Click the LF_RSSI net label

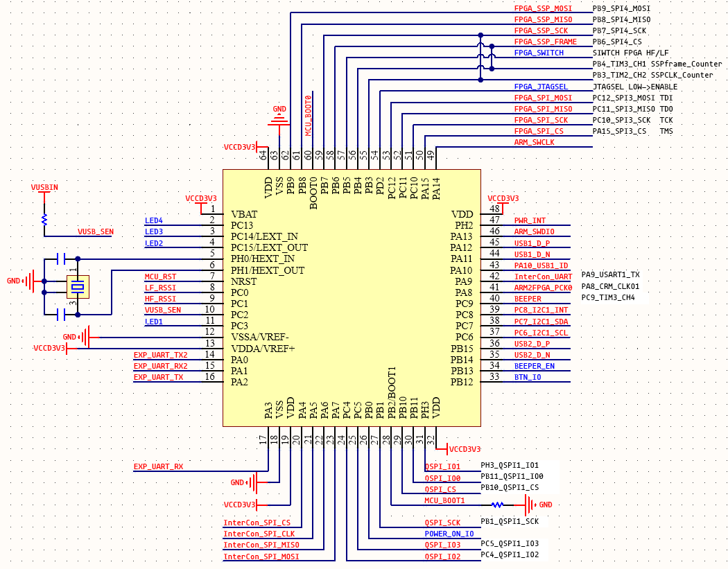tap(160, 288)
